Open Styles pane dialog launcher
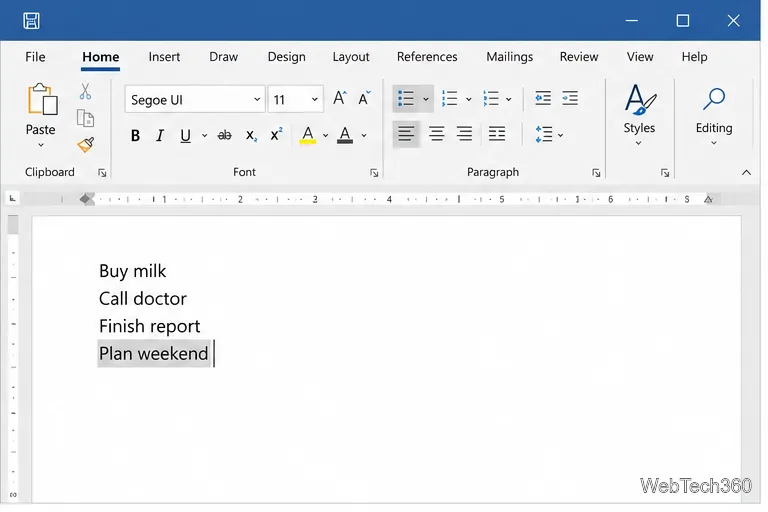The width and height of the screenshot is (768, 512). pos(665,172)
